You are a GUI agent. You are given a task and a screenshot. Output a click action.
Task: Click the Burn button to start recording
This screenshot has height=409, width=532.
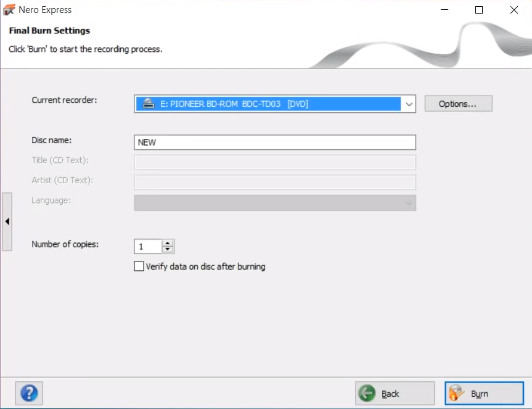(x=484, y=393)
